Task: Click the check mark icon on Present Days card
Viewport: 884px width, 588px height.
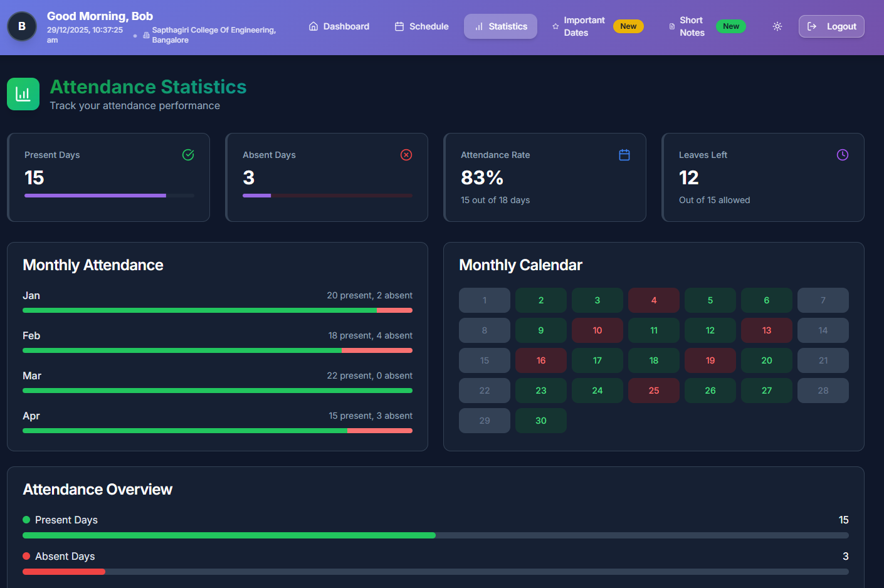Action: (187, 155)
